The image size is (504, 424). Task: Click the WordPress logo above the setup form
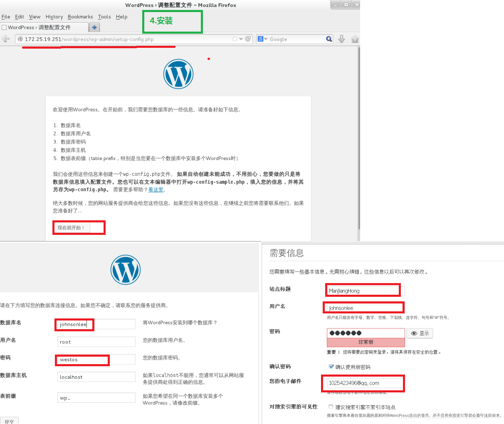coord(178,74)
